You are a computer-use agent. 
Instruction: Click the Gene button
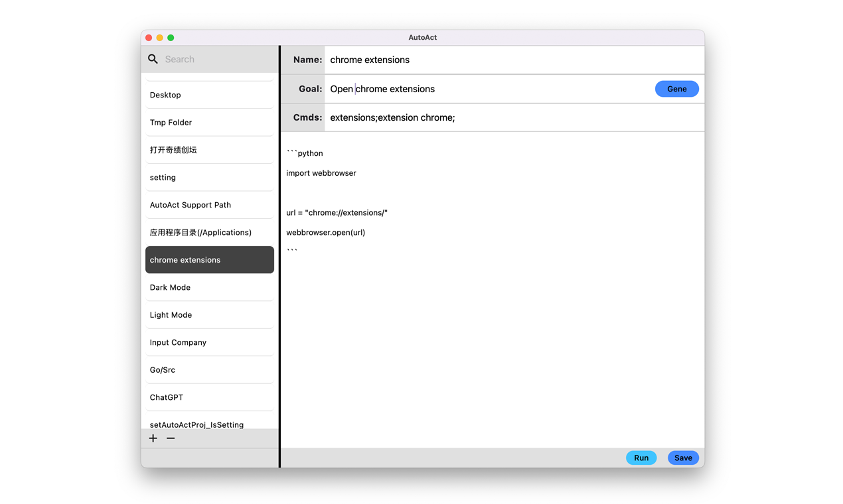click(676, 89)
